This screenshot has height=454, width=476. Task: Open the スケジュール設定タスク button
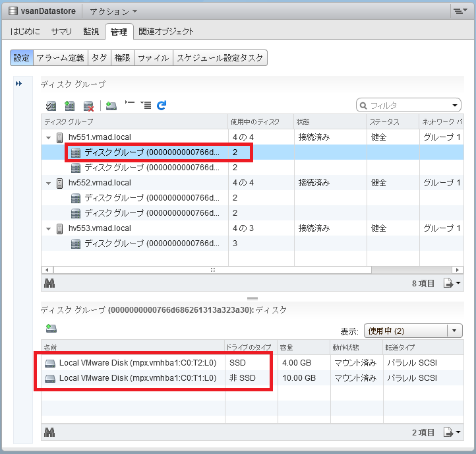click(220, 58)
